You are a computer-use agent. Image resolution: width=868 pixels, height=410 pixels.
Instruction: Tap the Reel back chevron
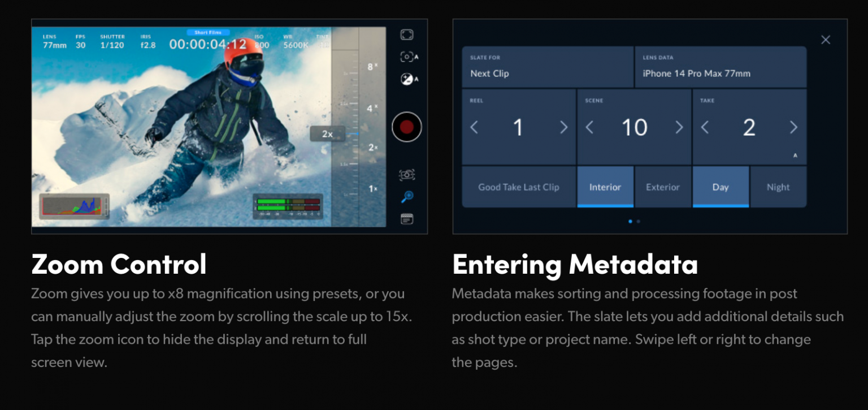pyautogui.click(x=474, y=127)
